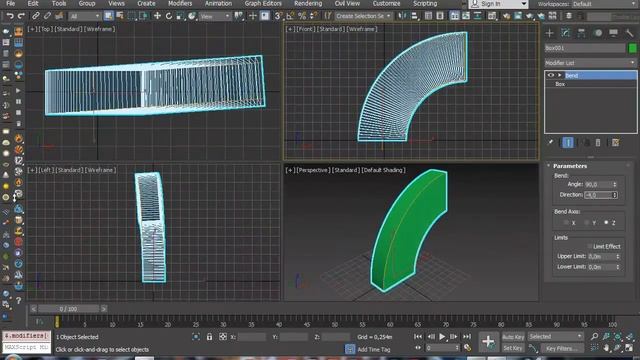640x360 pixels.
Task: Expand the Bend modifier sub-objects arrow
Action: click(x=560, y=75)
